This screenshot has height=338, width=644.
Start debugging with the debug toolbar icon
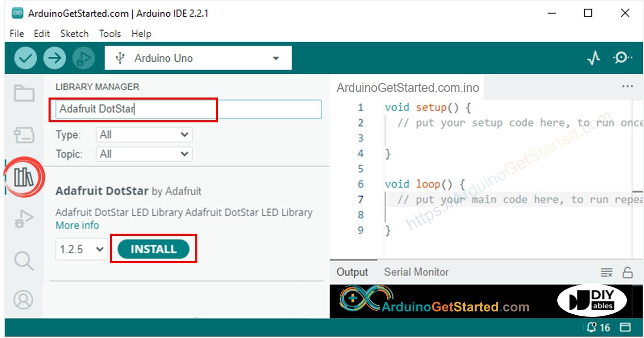tap(83, 58)
